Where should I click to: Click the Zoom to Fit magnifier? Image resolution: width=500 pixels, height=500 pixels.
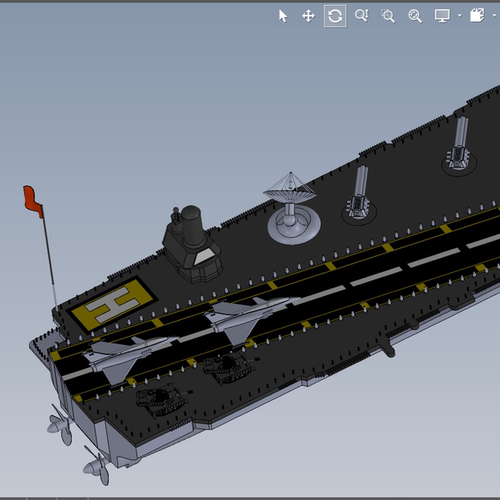pos(415,16)
